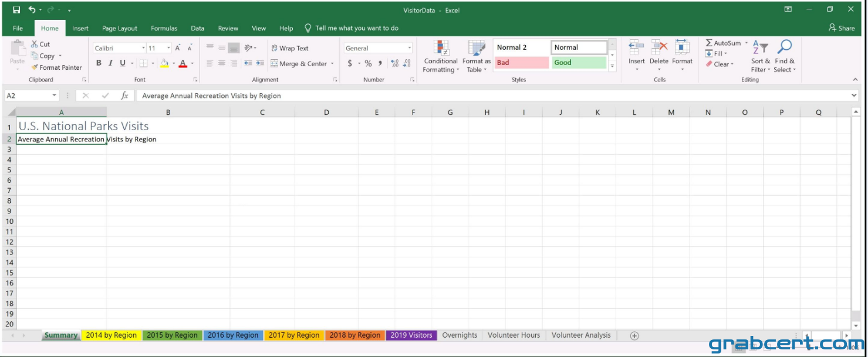This screenshot has height=357, width=868.
Task: Expand the Name Box dropdown arrow
Action: (55, 95)
